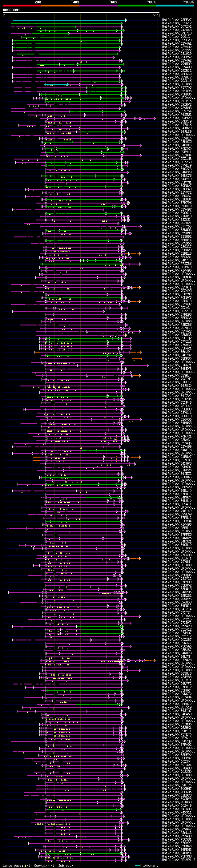The height and width of the screenshot is (868, 197).
Task: Open hit UniRef100_A5K3N8
Action: (177, 857)
